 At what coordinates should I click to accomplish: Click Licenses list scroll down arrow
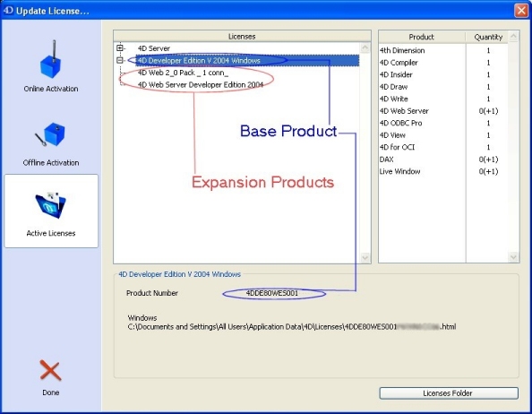pyautogui.click(x=365, y=257)
